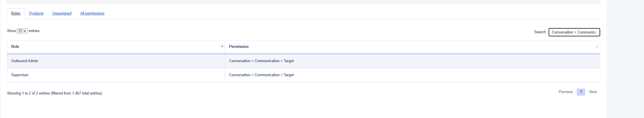Sort by the Permission column header
The image size is (644, 118).
tap(239, 47)
